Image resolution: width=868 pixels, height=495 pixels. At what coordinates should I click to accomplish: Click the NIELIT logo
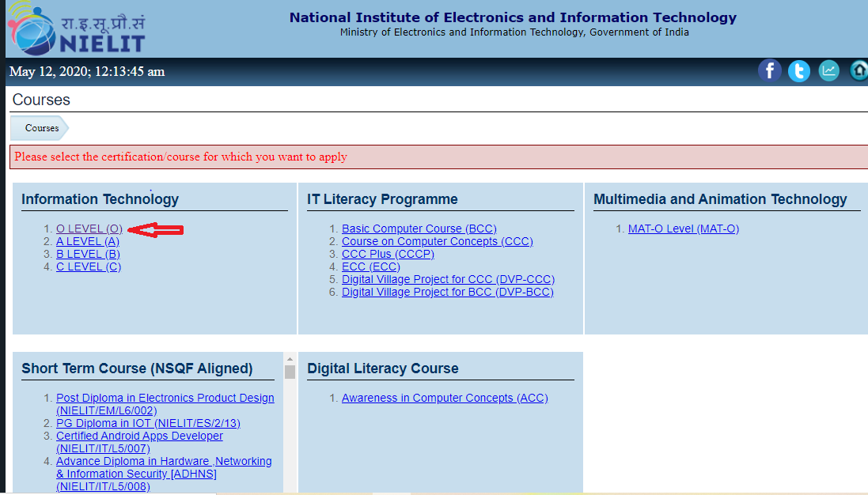point(77,28)
